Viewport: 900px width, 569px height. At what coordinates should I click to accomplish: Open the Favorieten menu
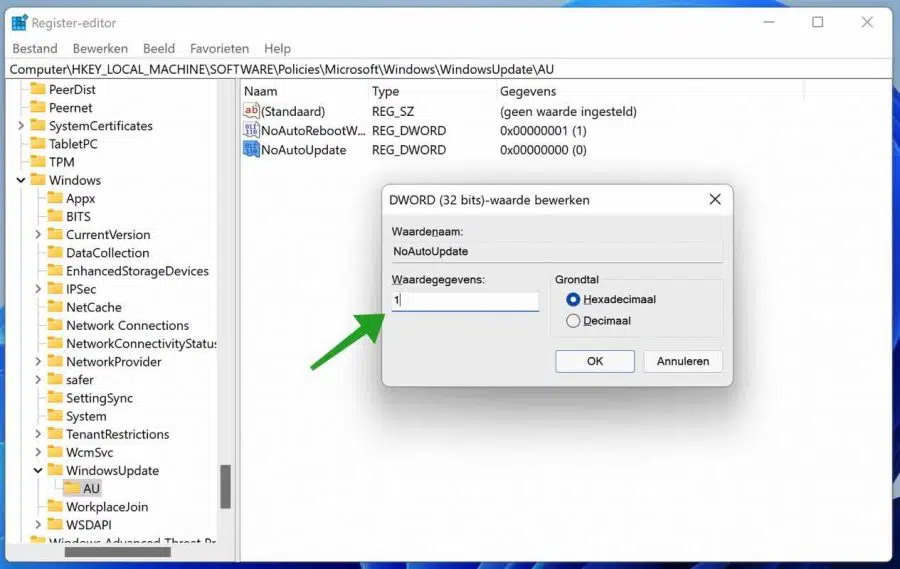point(219,48)
